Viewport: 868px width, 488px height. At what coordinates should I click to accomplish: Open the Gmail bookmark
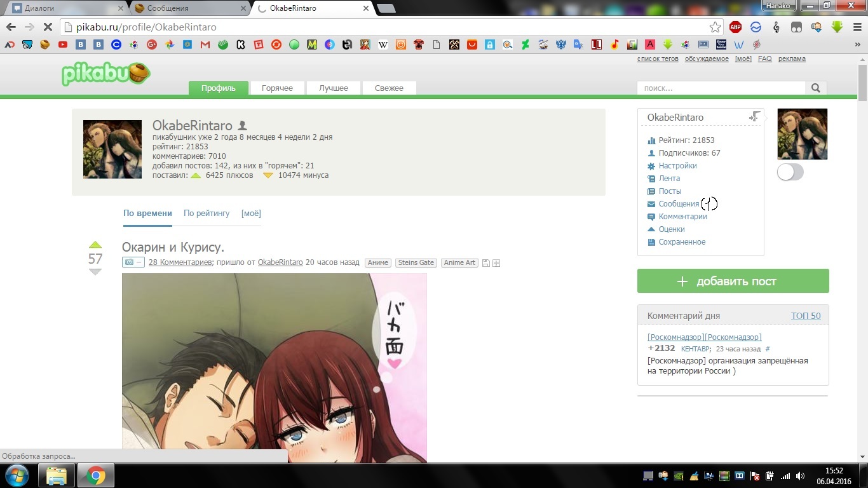tap(205, 44)
